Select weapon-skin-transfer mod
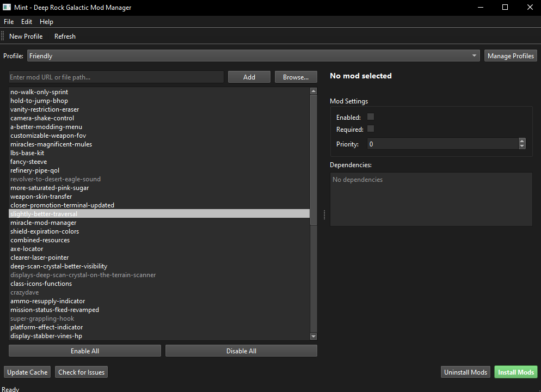The image size is (541, 392). point(159,197)
